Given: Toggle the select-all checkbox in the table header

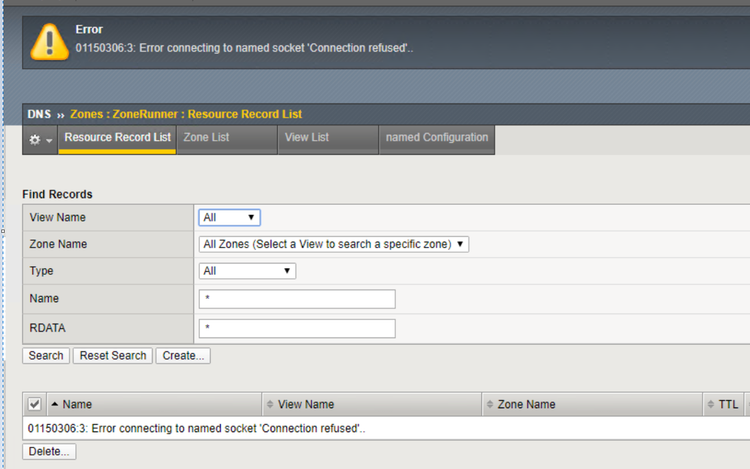Looking at the screenshot, I should click(35, 404).
